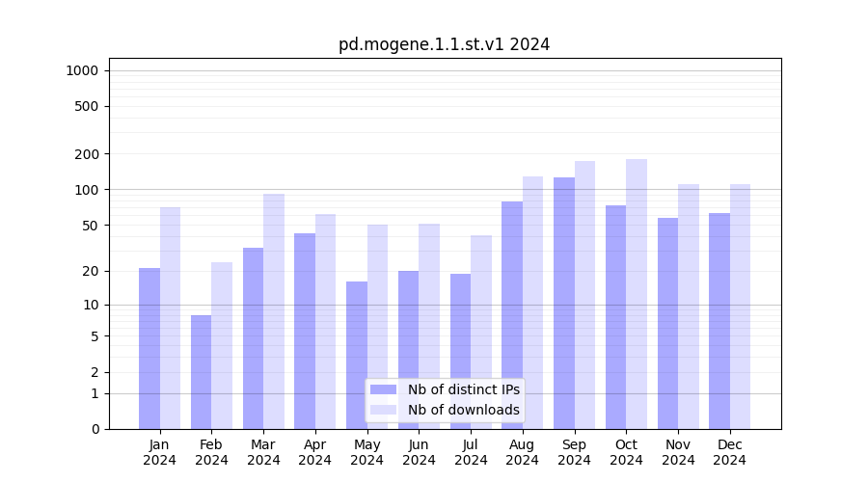
Task: Select the May 2024 downloads bar
Action: 377,327
